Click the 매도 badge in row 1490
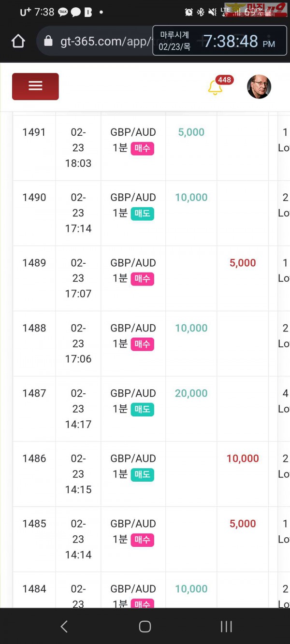Image resolution: width=290 pixels, height=644 pixels. pyautogui.click(x=142, y=214)
